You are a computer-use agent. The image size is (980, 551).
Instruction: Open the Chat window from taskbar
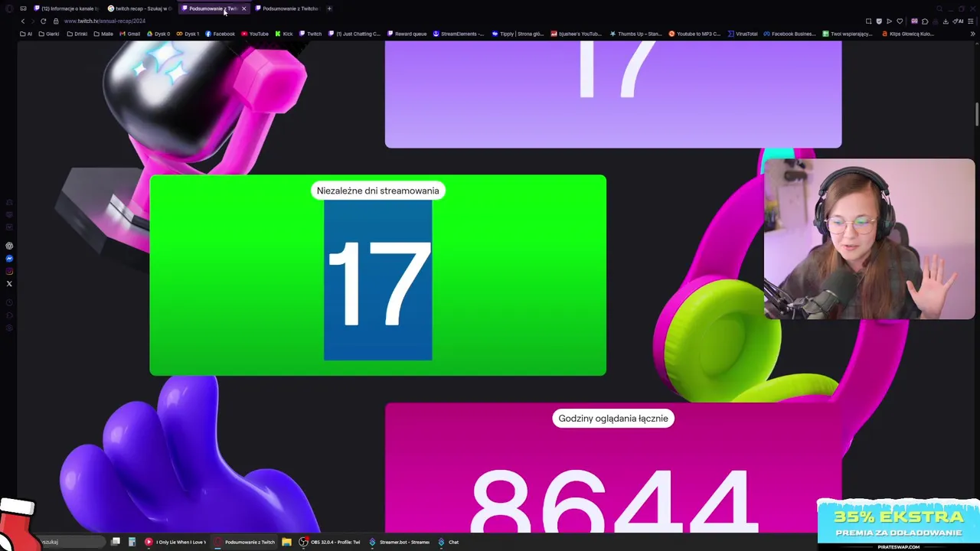(449, 542)
